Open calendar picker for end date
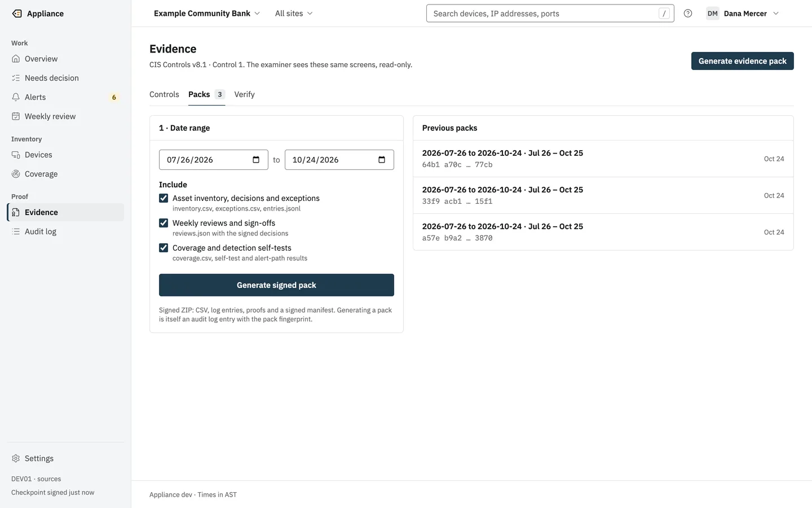Image resolution: width=812 pixels, height=508 pixels. pyautogui.click(x=382, y=160)
